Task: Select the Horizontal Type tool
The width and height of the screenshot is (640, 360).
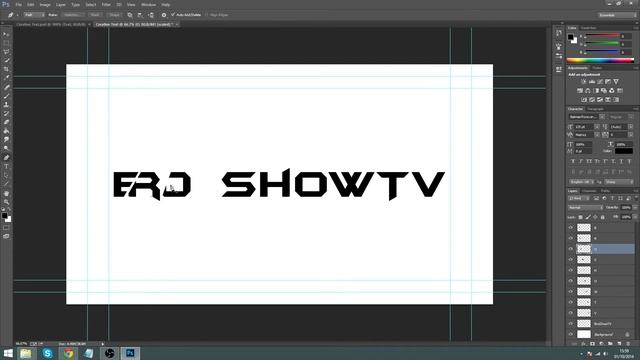Action: click(6, 167)
